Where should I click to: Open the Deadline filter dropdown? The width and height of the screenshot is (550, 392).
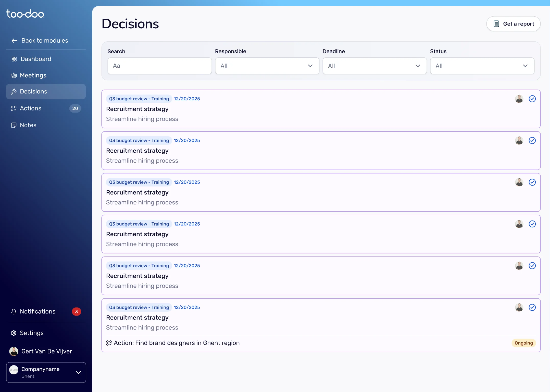374,66
